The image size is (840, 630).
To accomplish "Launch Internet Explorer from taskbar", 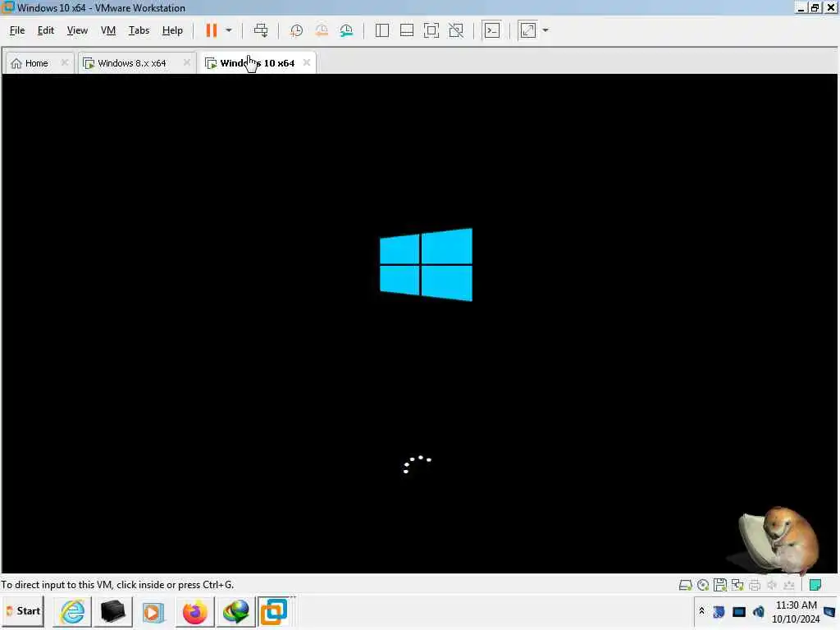I will pyautogui.click(x=72, y=612).
